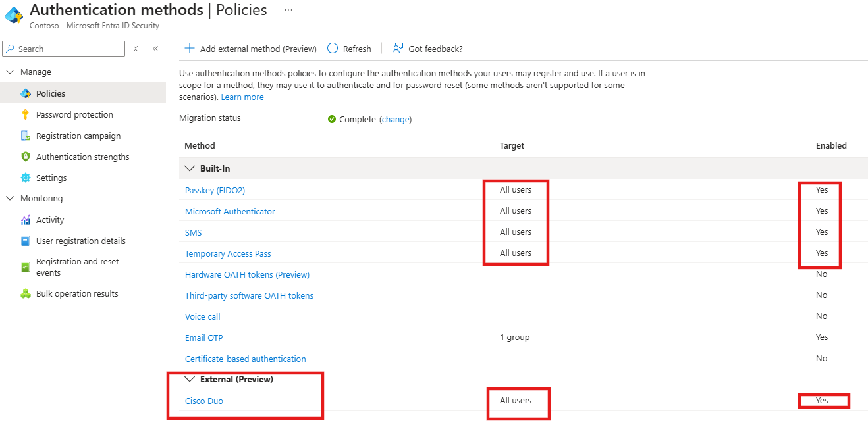Collapse the Manage section chevron
The image size is (868, 423).
pyautogui.click(x=10, y=72)
